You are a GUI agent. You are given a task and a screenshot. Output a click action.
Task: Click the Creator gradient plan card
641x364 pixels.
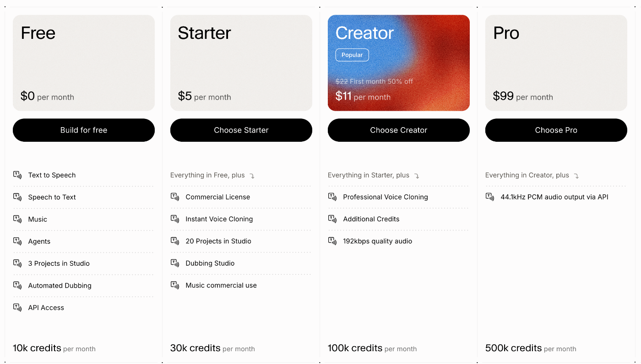[x=399, y=63]
